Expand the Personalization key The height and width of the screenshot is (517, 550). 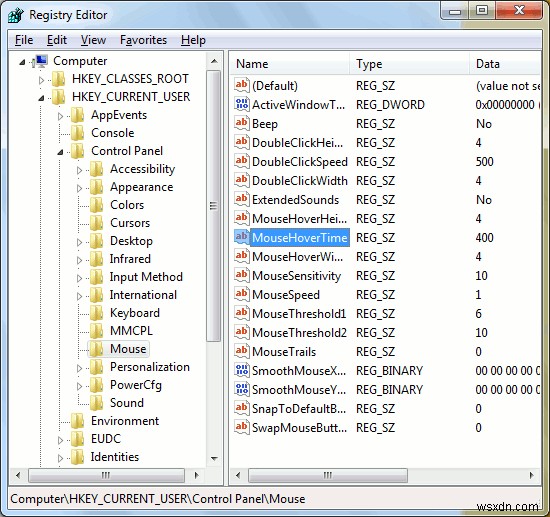79,368
